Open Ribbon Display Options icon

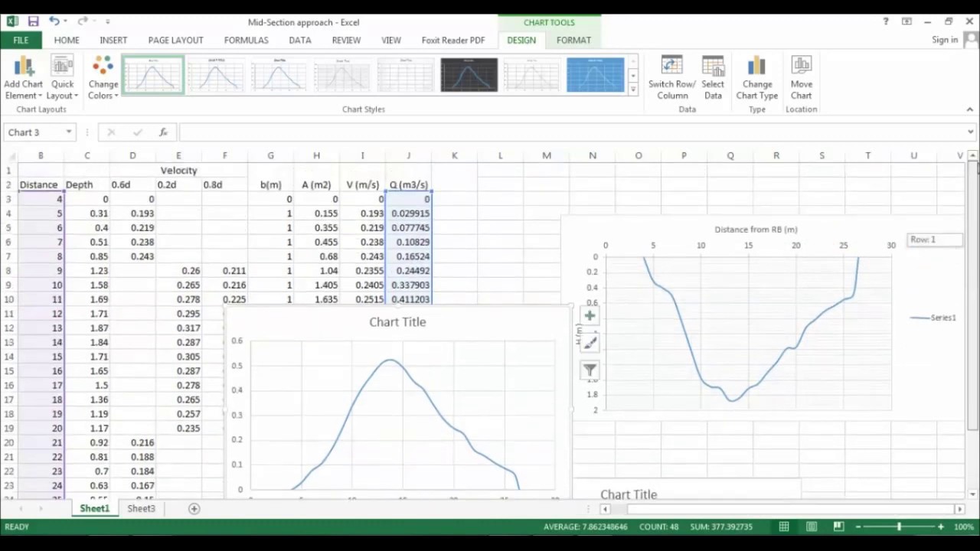click(x=906, y=21)
